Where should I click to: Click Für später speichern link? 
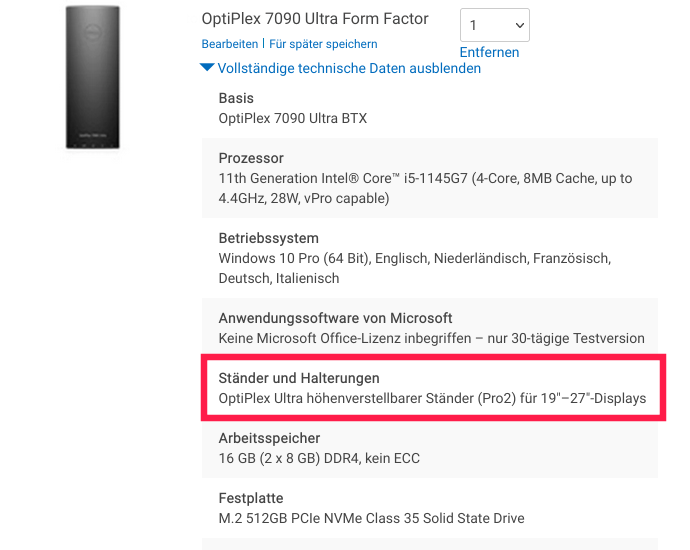coord(323,44)
